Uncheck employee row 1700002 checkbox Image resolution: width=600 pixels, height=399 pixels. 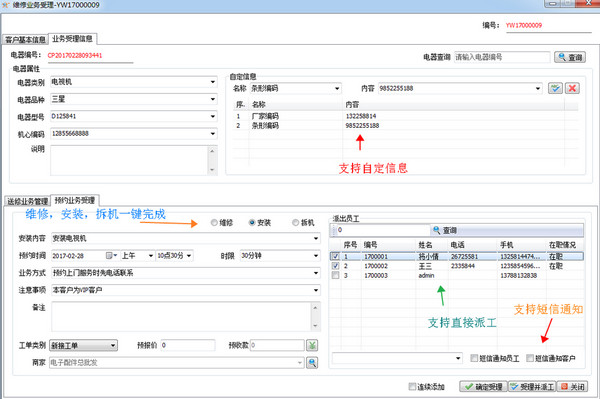[x=336, y=266]
